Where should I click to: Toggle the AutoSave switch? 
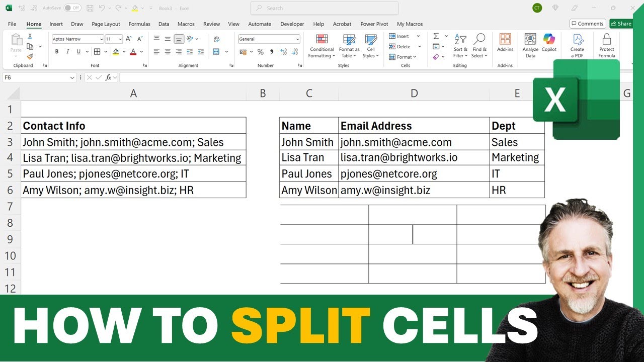pyautogui.click(x=72, y=8)
